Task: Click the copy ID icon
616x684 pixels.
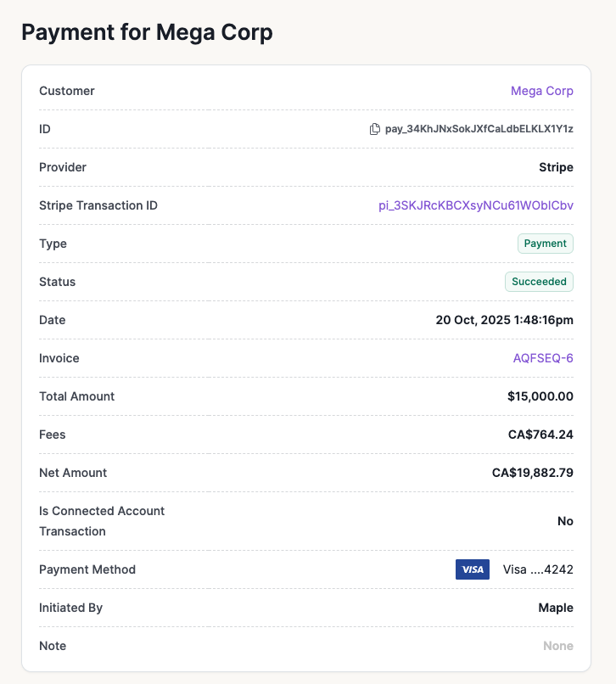Action: [x=375, y=129]
